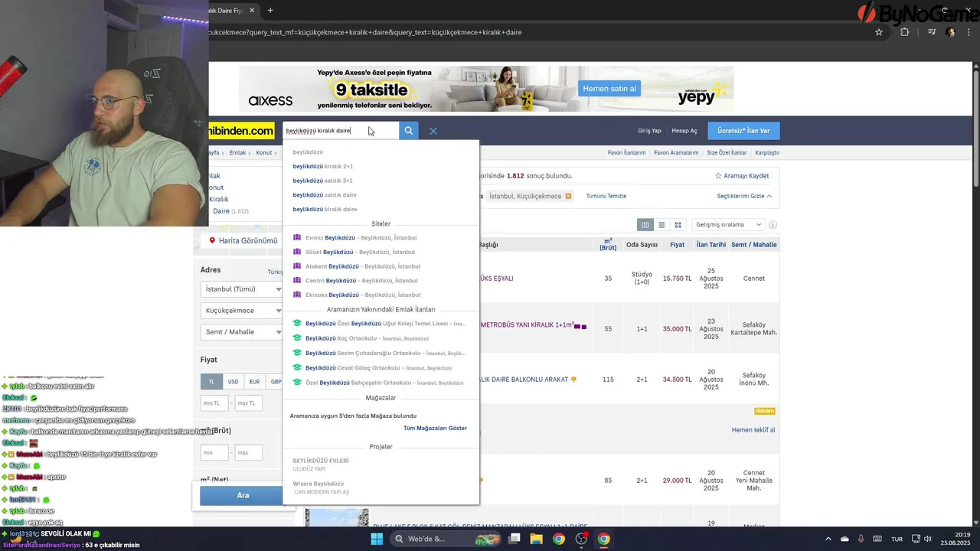Open File Explorer from the taskbar
The image size is (980, 551).
536,539
